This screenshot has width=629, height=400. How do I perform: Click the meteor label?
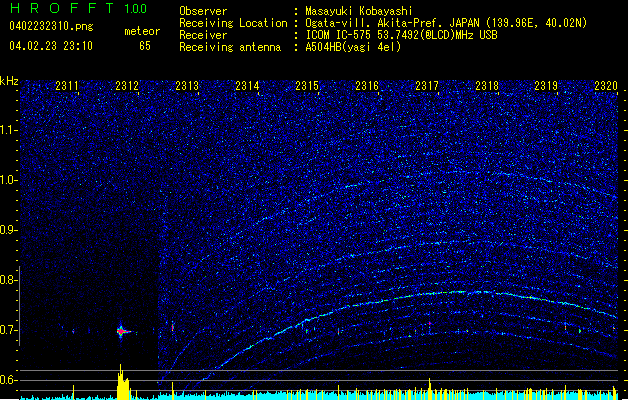pos(142,31)
